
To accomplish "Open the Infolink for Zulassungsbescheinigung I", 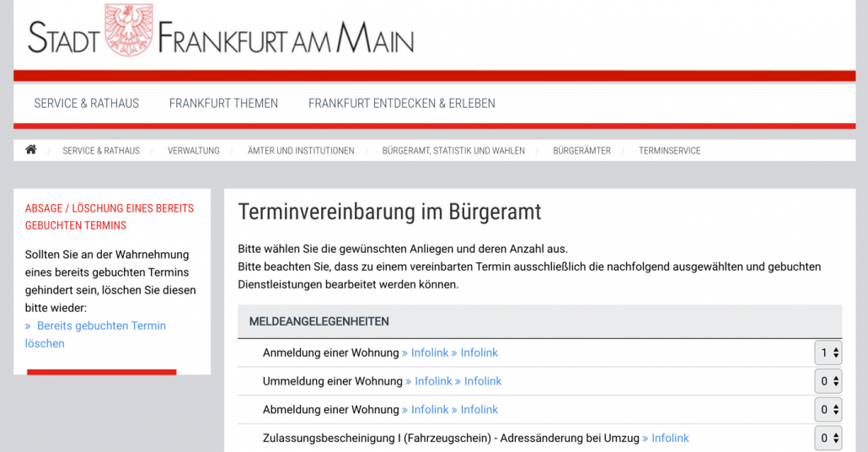I will (669, 439).
